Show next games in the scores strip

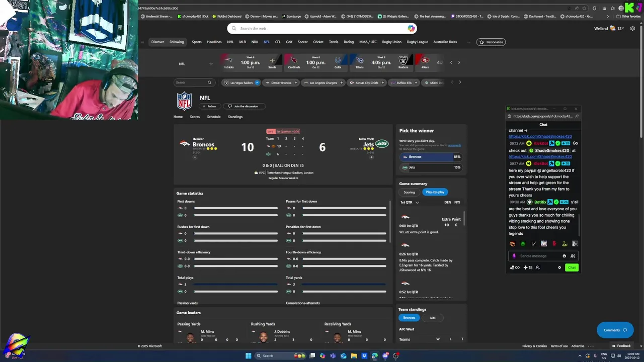[x=459, y=63]
